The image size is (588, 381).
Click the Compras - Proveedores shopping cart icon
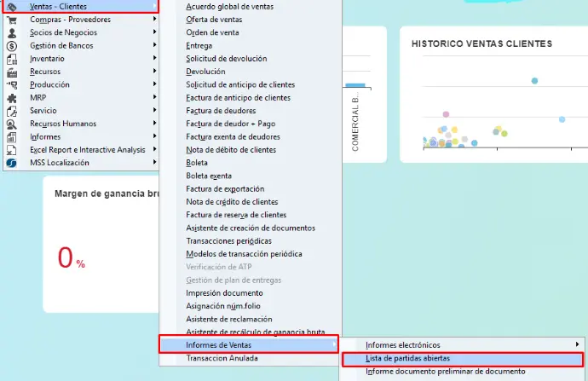(12, 19)
